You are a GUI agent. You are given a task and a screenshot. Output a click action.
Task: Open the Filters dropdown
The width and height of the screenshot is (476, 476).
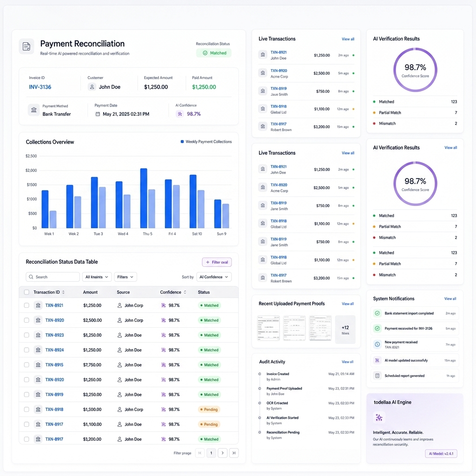(126, 277)
